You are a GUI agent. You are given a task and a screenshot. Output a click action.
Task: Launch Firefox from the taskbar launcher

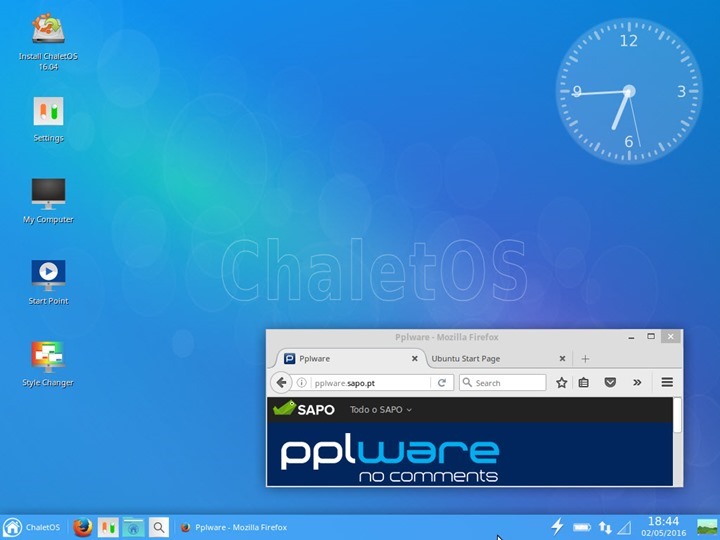point(83,527)
